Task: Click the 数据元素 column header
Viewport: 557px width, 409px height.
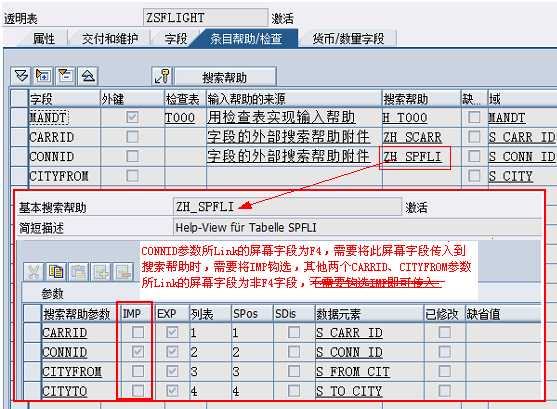Action: (x=369, y=314)
